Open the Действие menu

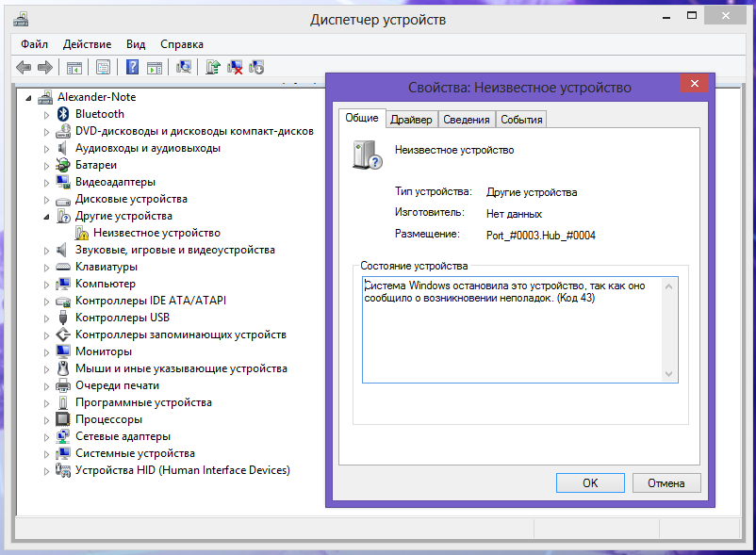pos(87,44)
